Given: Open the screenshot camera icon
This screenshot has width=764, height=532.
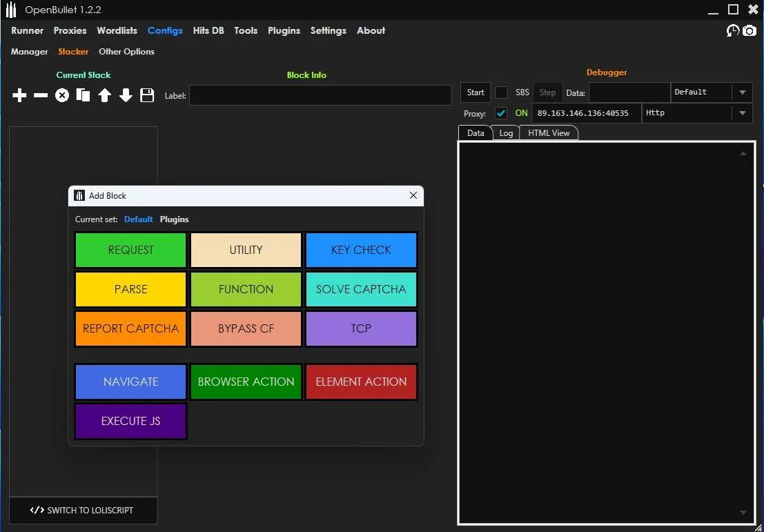Looking at the screenshot, I should coord(750,31).
